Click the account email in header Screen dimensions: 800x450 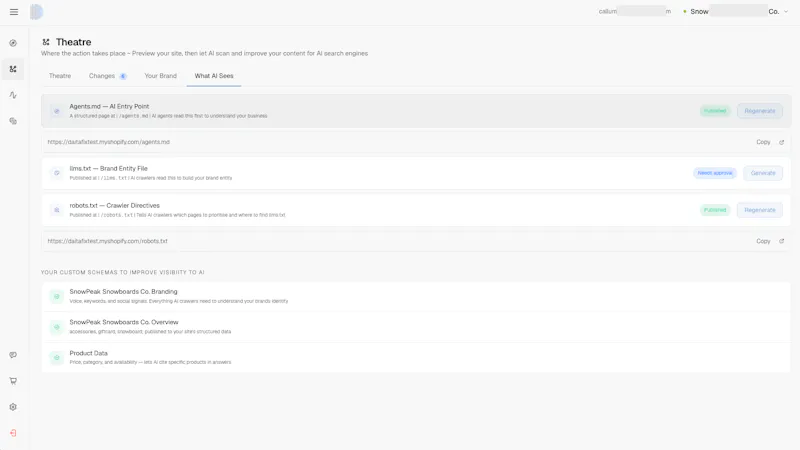635,11
